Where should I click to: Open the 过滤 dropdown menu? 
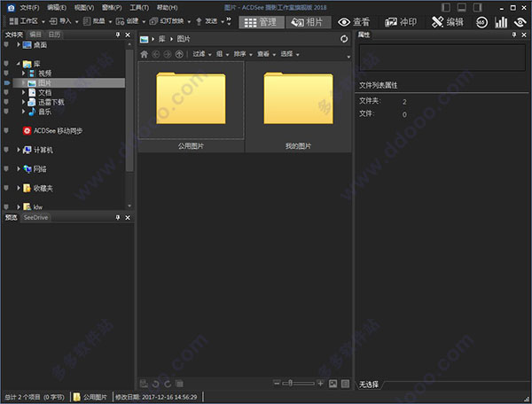coord(202,54)
